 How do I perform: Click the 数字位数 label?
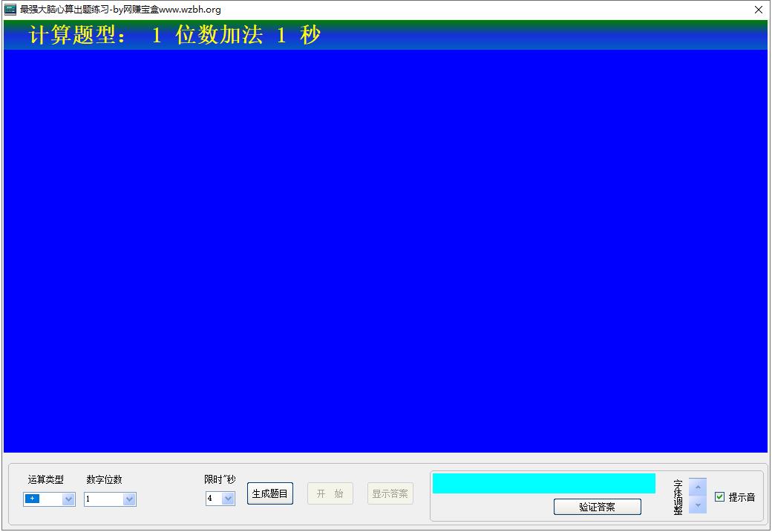click(x=105, y=479)
